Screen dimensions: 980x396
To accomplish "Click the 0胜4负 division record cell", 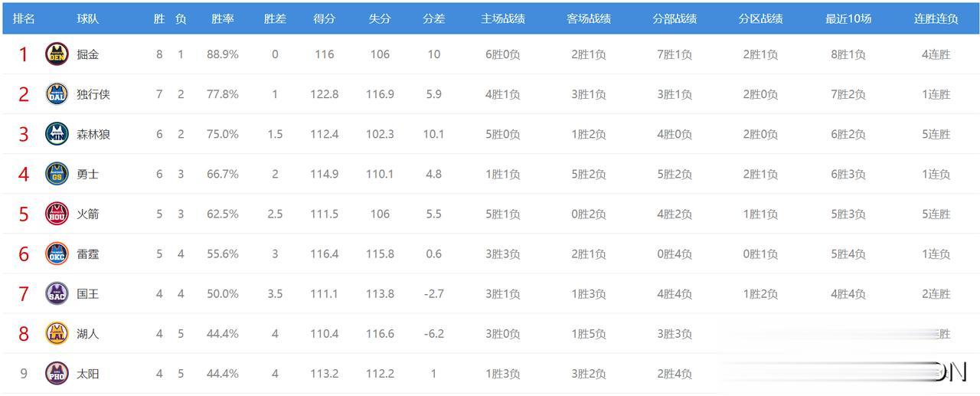I will (675, 254).
